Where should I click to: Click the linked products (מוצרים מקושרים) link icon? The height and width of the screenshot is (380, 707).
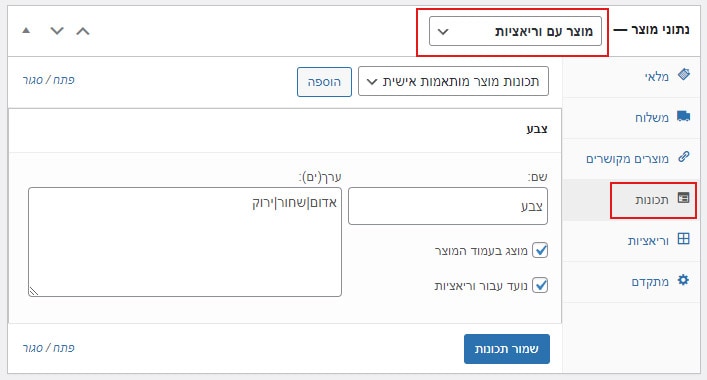[x=684, y=157]
